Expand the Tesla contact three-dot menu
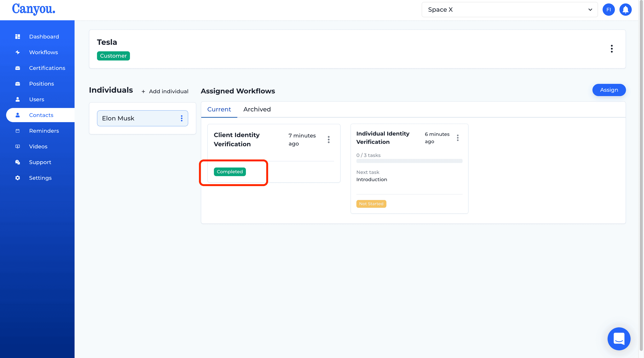This screenshot has width=644, height=358. tap(612, 48)
